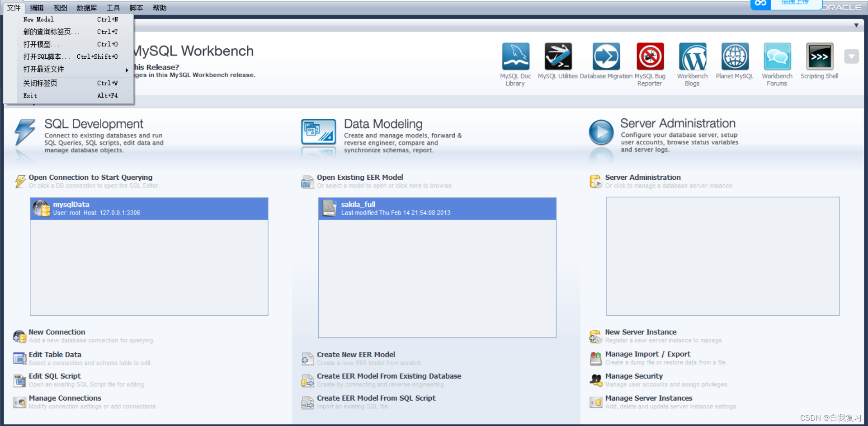The image size is (868, 426).
Task: Launch the MySQL Utilities icon
Action: pyautogui.click(x=558, y=56)
